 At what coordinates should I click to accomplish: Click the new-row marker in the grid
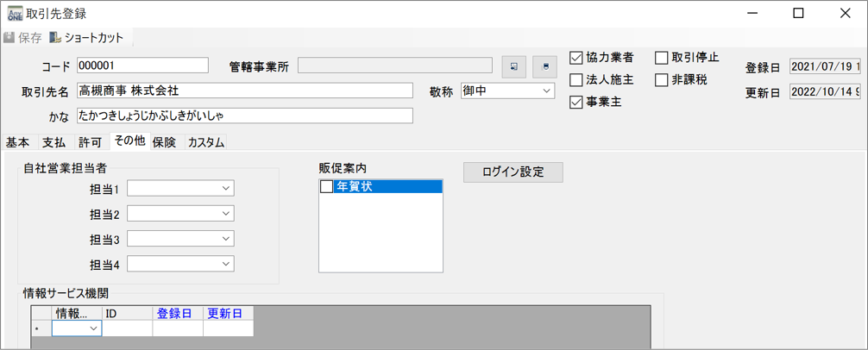pos(41,328)
